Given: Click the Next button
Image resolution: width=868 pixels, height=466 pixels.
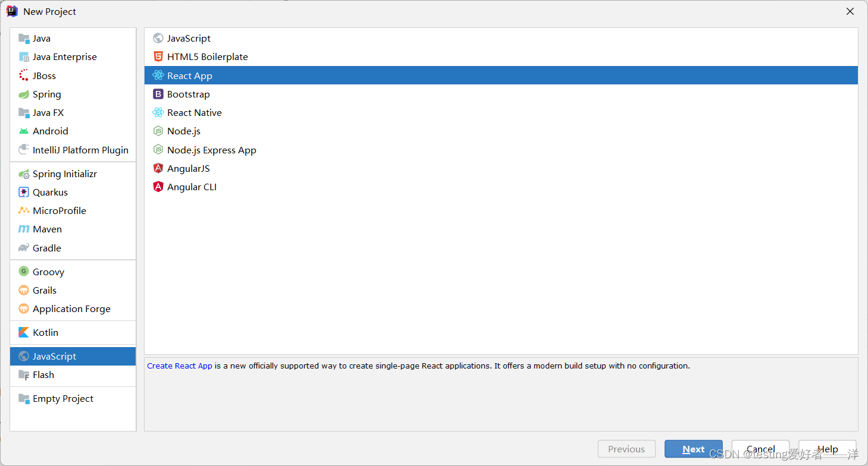Looking at the screenshot, I should [694, 449].
